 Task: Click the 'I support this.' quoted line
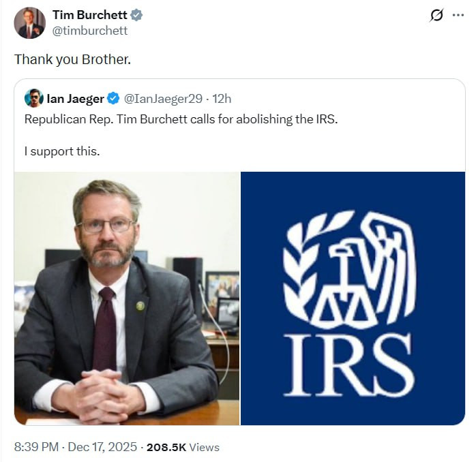click(x=62, y=151)
